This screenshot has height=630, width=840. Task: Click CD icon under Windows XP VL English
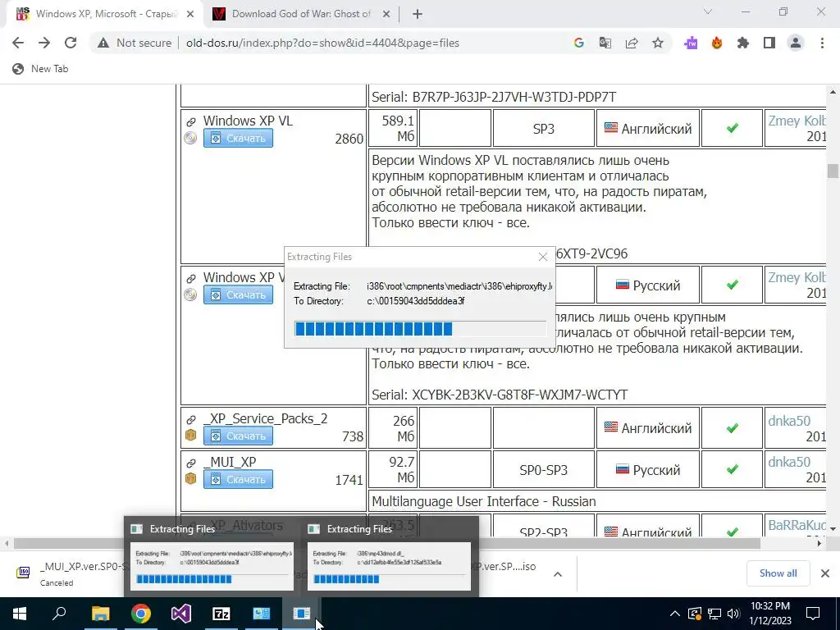190,138
